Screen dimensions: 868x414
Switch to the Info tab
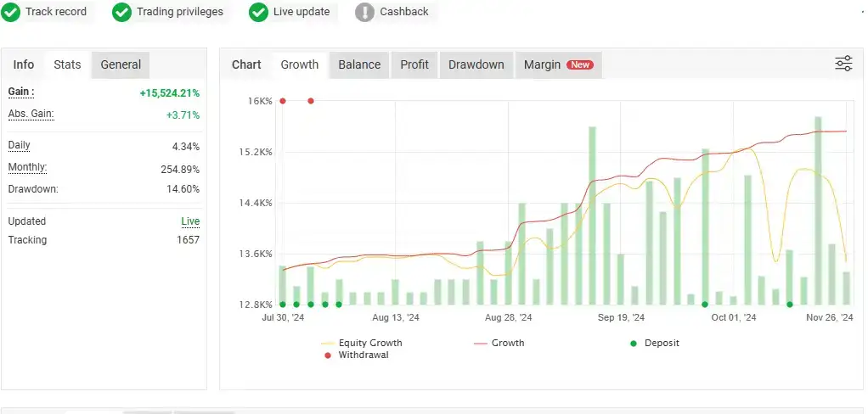(24, 64)
